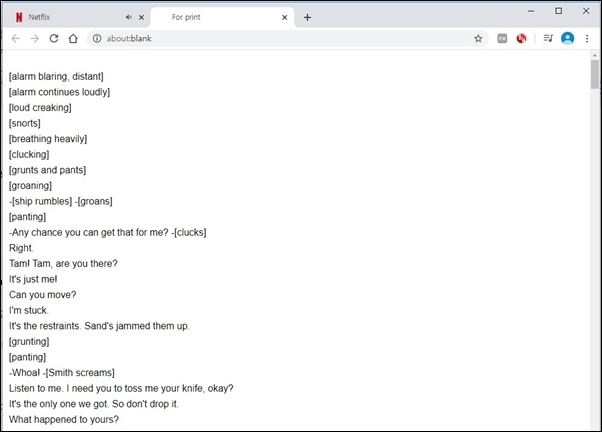Close the browser window

[x=586, y=11]
